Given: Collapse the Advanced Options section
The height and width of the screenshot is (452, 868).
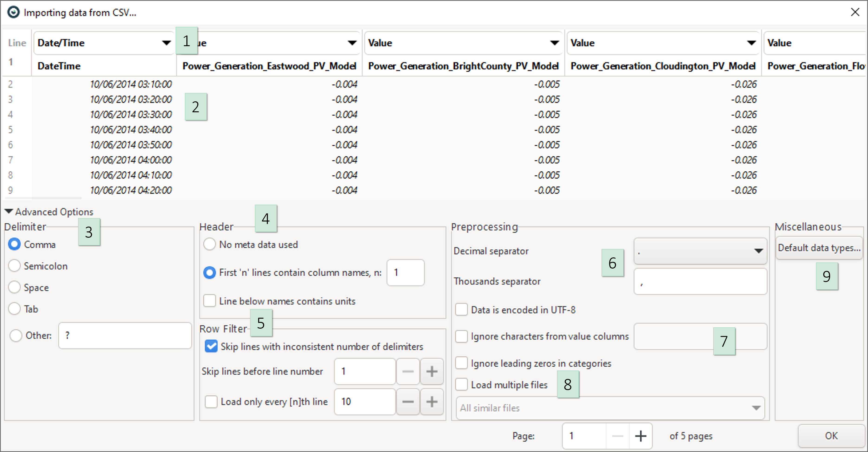Looking at the screenshot, I should tap(9, 211).
